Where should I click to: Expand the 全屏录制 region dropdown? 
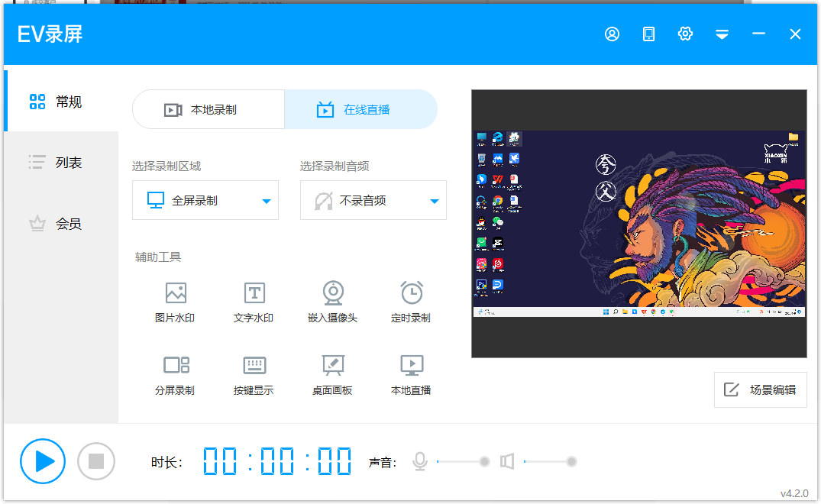click(x=205, y=200)
